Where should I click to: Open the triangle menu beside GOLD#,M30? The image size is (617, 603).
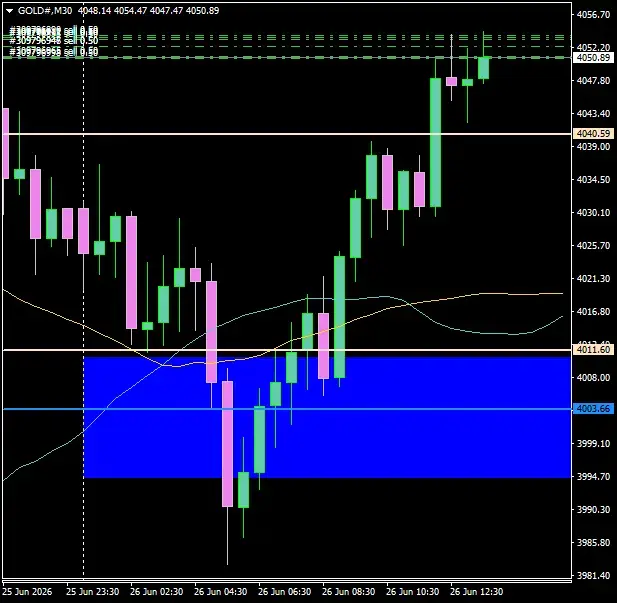[10, 11]
